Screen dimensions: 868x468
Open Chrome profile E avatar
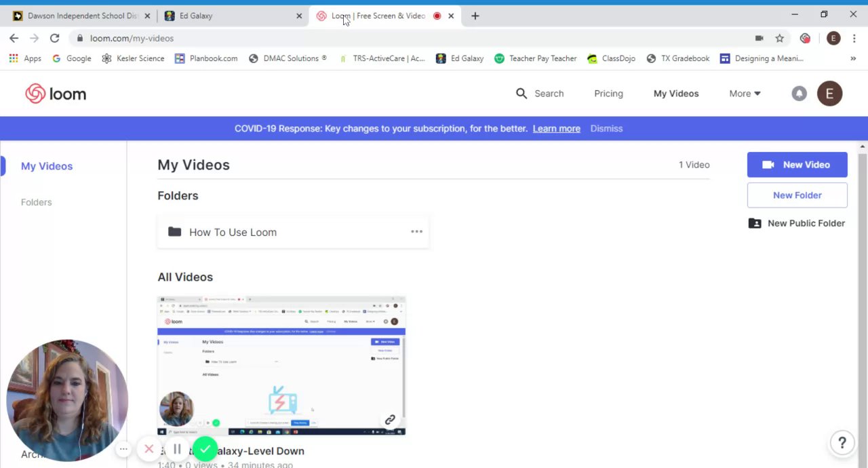click(833, 38)
